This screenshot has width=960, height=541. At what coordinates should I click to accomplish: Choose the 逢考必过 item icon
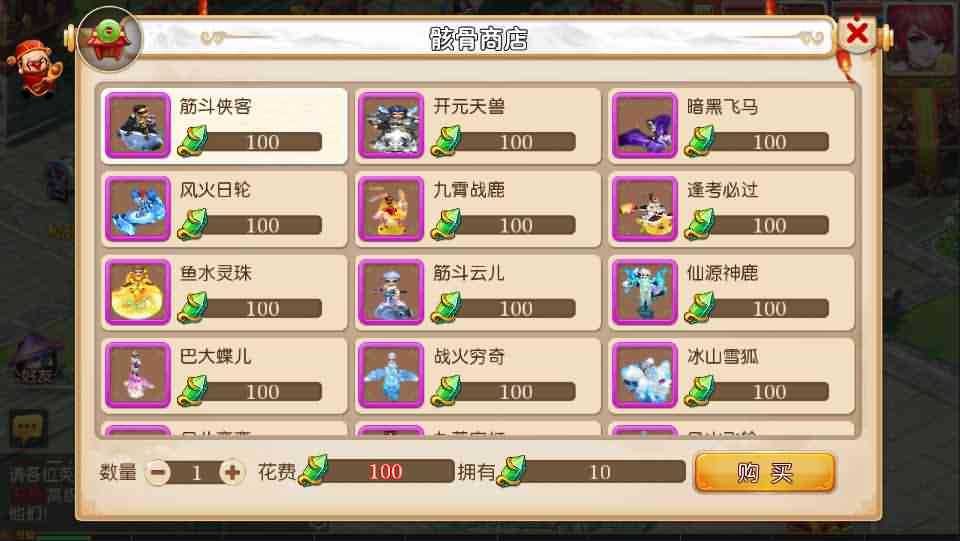click(644, 209)
